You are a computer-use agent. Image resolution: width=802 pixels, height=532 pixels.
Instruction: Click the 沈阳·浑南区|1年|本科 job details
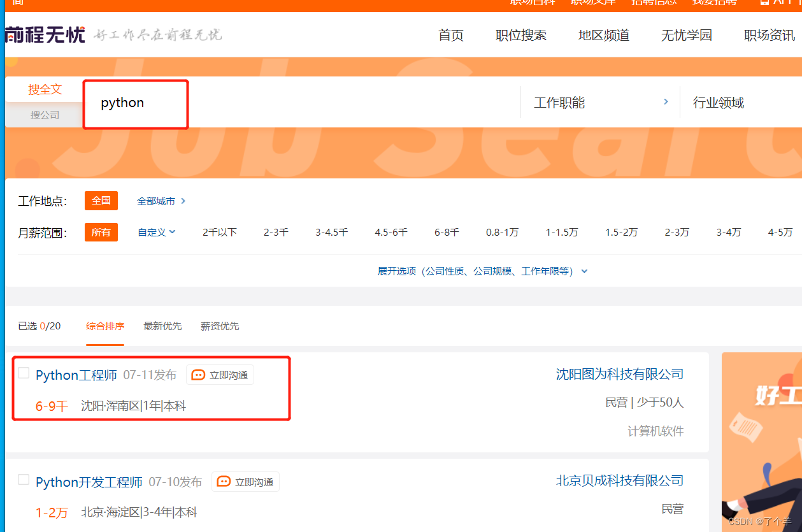tap(134, 406)
